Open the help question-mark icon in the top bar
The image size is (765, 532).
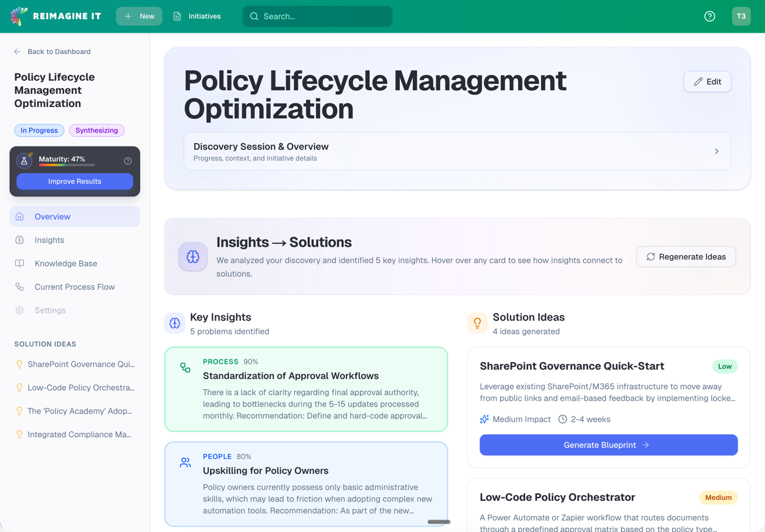(x=709, y=16)
